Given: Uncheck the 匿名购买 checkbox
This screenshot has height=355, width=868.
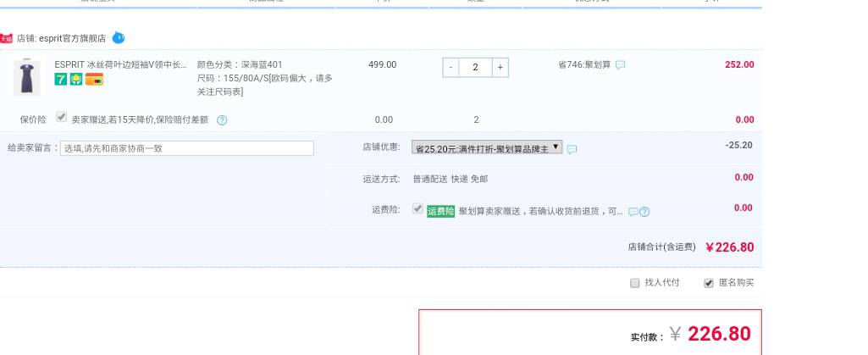Looking at the screenshot, I should 709,283.
